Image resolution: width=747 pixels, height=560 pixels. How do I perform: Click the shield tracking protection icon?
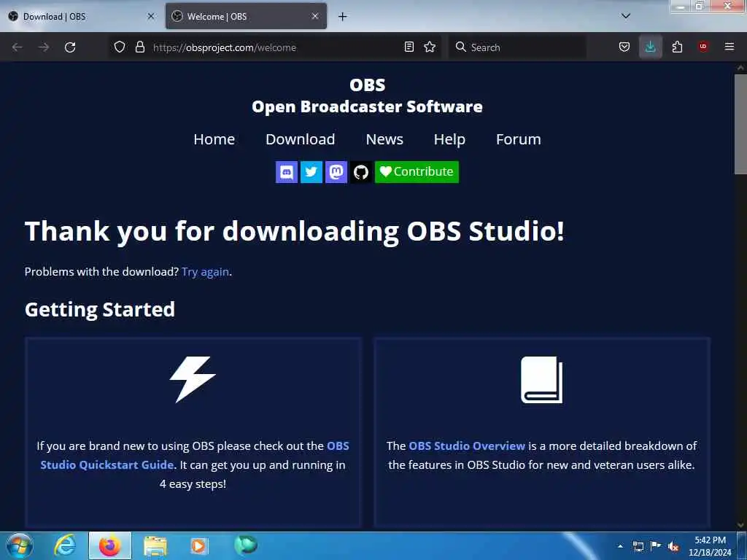120,47
